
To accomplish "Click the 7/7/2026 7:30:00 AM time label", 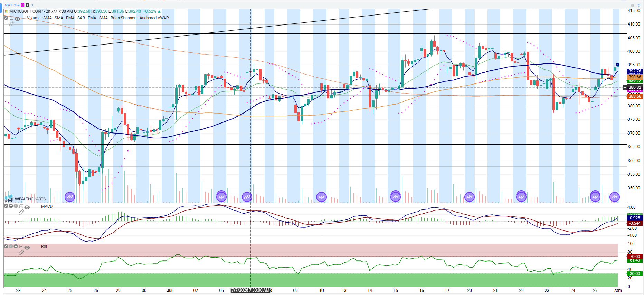I will click(250, 290).
